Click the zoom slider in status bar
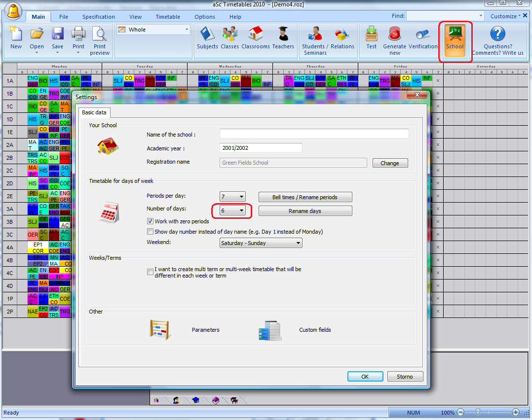Image resolution: width=532 pixels, height=420 pixels. 477,412
